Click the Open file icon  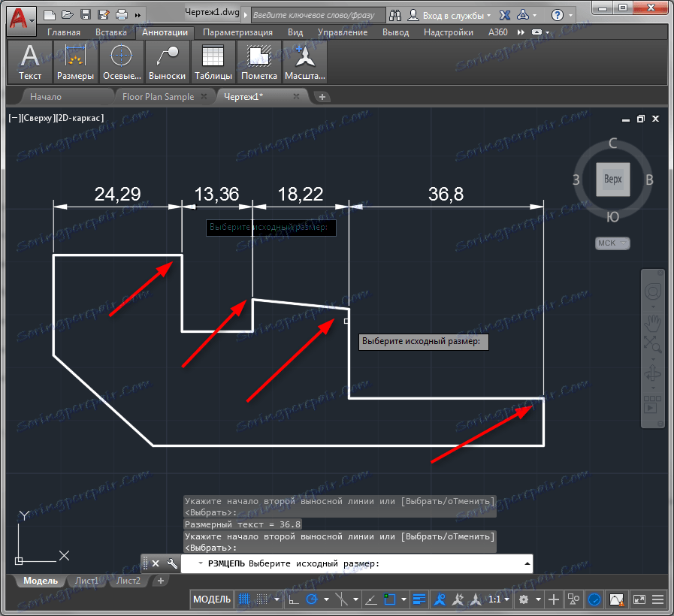click(x=68, y=16)
